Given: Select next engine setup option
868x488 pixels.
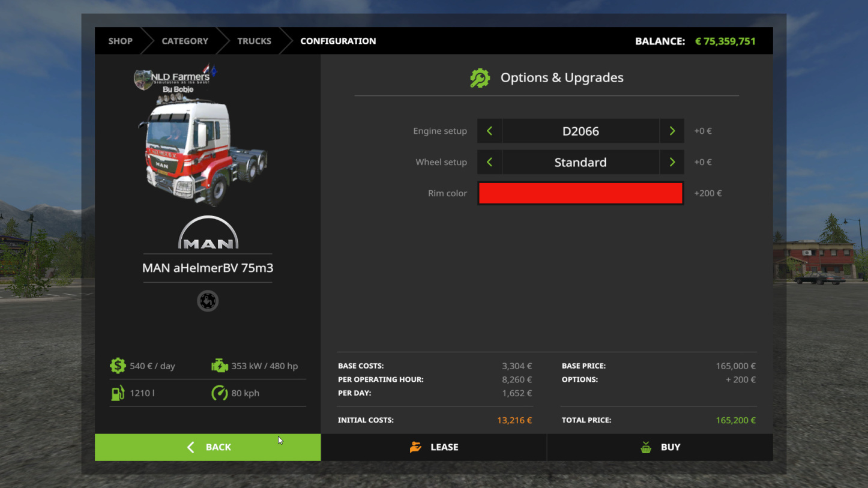Looking at the screenshot, I should pos(672,131).
